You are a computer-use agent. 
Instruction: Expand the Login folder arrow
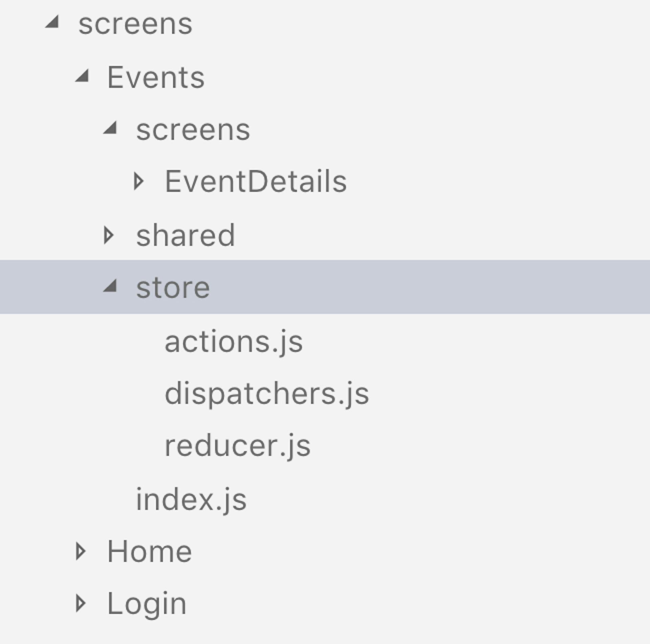pyautogui.click(x=81, y=604)
